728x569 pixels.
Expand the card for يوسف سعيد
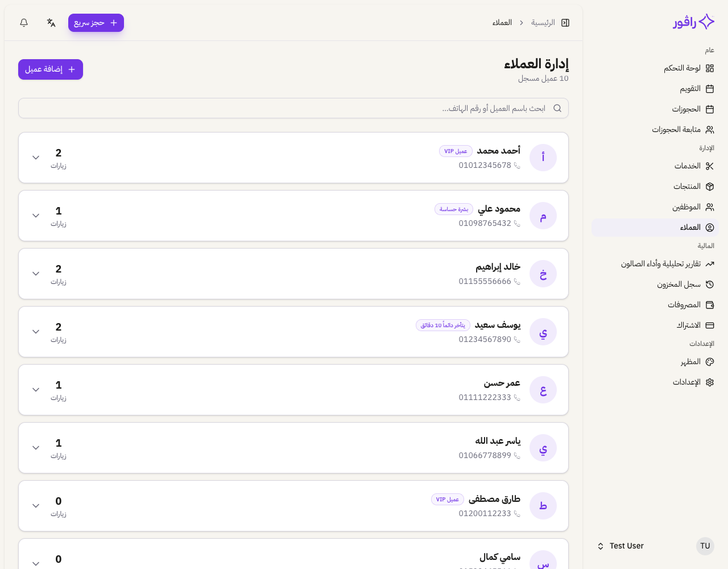point(36,332)
